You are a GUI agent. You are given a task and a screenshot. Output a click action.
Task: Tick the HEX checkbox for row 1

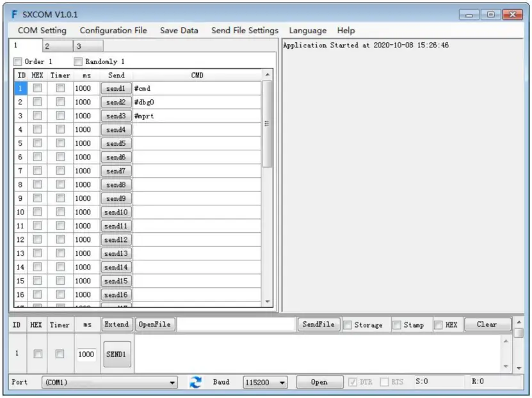point(37,88)
